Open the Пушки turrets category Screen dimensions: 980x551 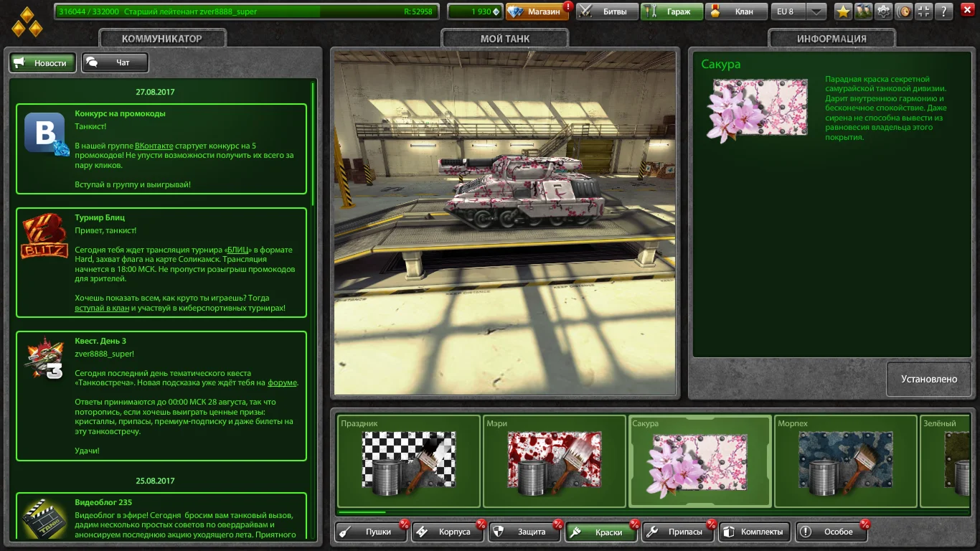[x=372, y=532]
